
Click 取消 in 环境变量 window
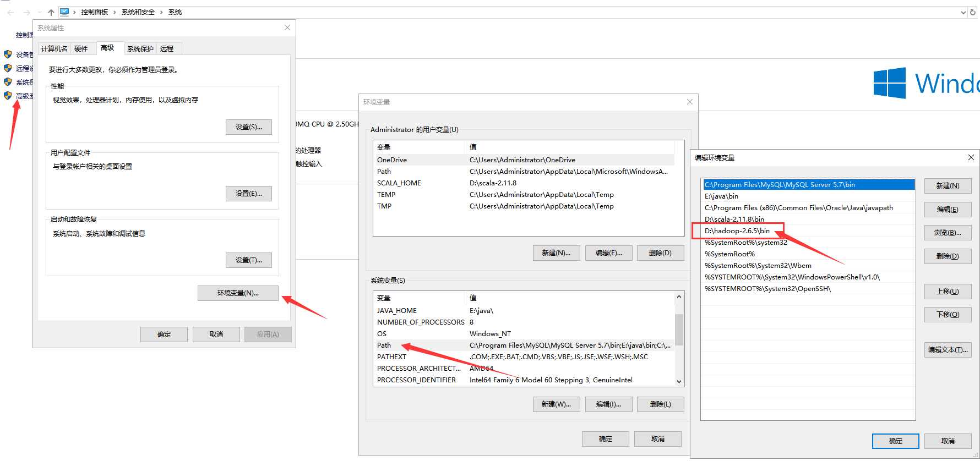658,439
